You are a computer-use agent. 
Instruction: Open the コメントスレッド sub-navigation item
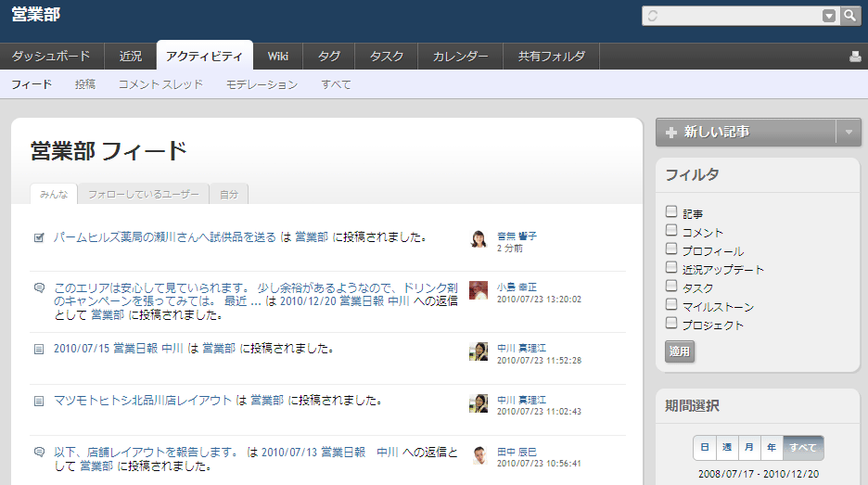160,84
